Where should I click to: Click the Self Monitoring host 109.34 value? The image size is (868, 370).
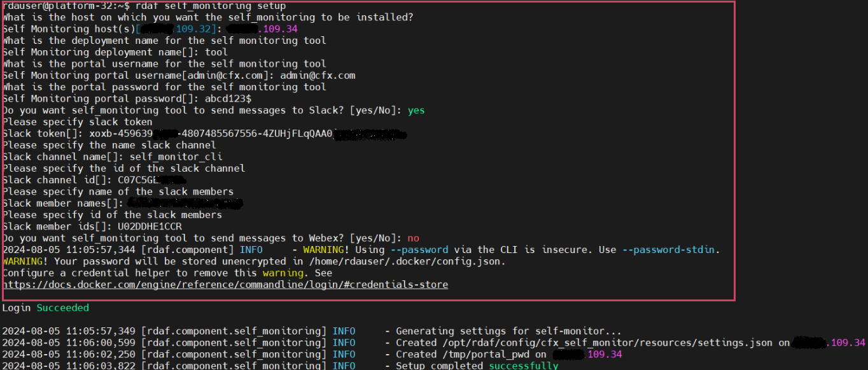[278, 29]
